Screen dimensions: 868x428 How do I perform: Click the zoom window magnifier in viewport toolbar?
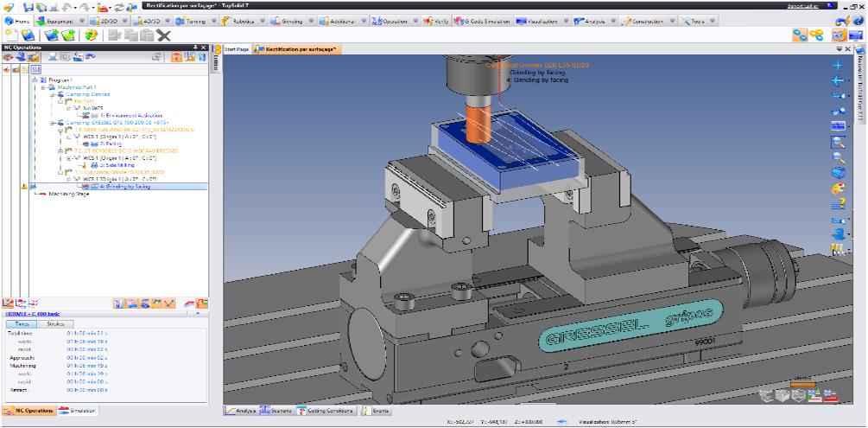pos(838,143)
